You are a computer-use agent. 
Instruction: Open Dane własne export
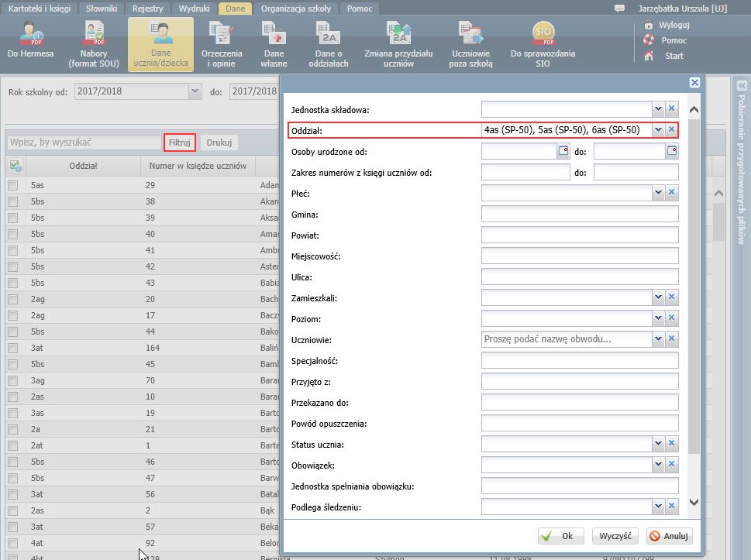pyautogui.click(x=274, y=44)
